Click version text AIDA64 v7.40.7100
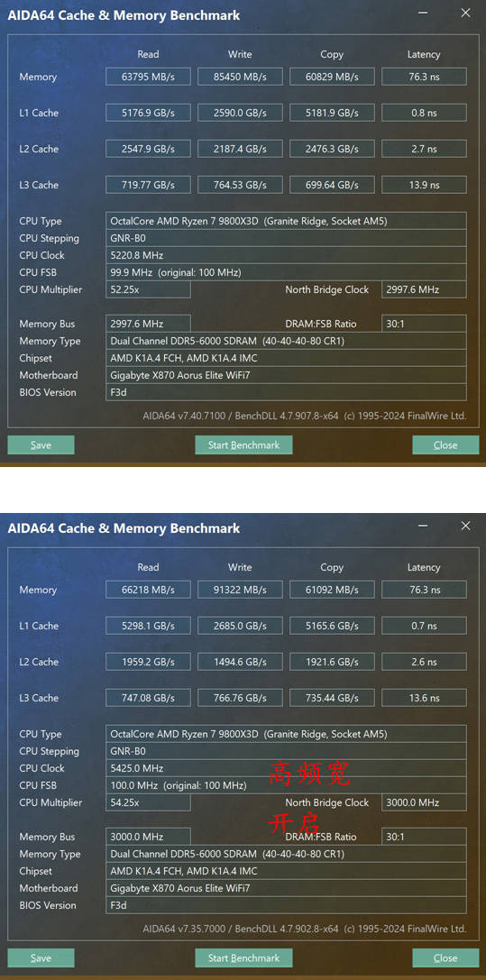486x980 pixels. (184, 416)
